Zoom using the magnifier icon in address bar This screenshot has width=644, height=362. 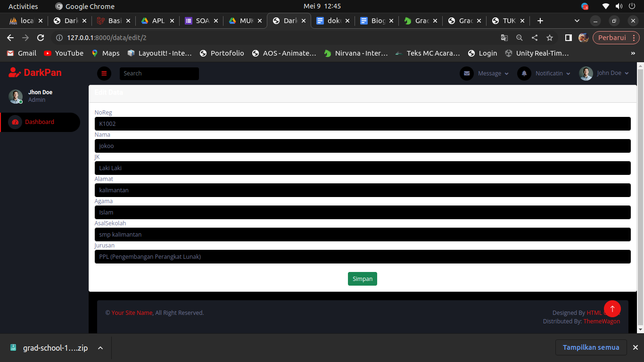[519, 38]
